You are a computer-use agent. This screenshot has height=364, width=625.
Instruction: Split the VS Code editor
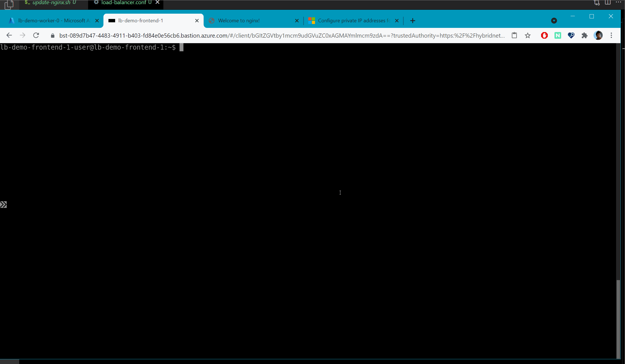608,3
